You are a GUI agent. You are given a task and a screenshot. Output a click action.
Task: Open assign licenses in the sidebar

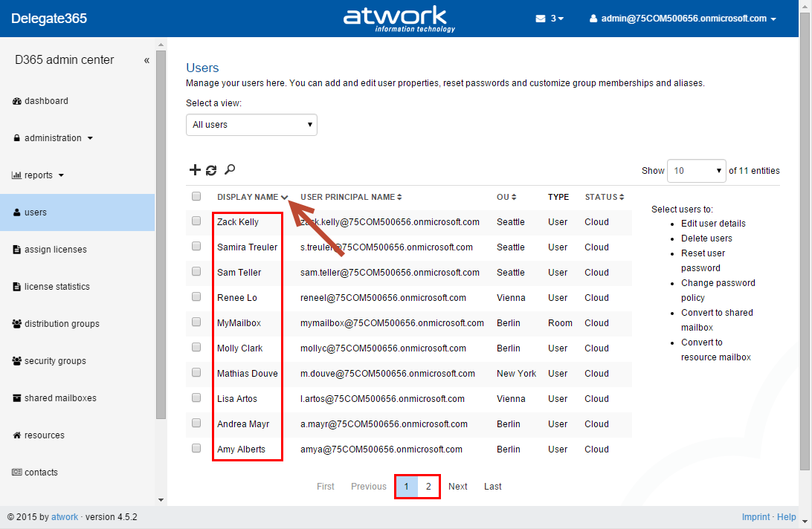coord(55,250)
